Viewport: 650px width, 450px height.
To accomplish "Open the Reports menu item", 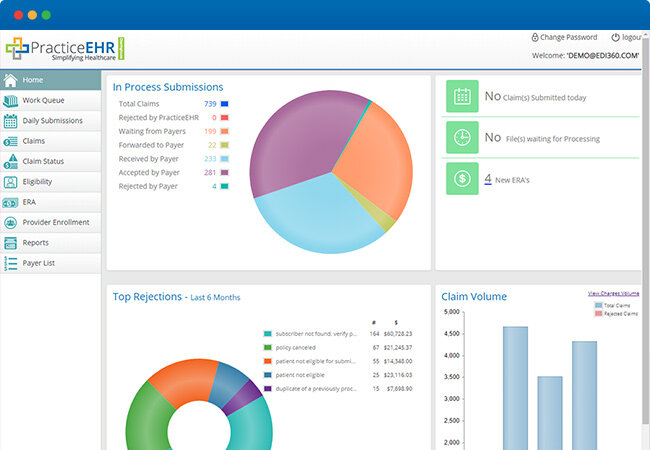I will tap(35, 243).
